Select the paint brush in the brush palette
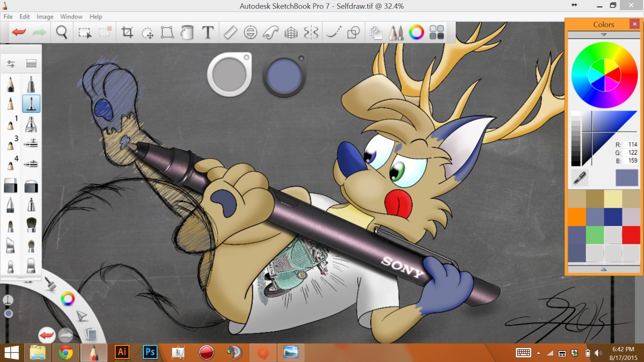644x362 pixels. tap(31, 225)
